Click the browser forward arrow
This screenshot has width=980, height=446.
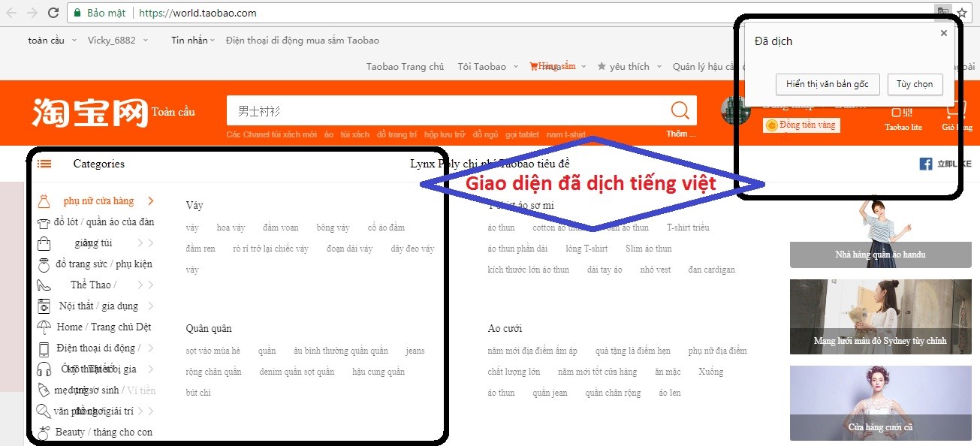pos(32,13)
